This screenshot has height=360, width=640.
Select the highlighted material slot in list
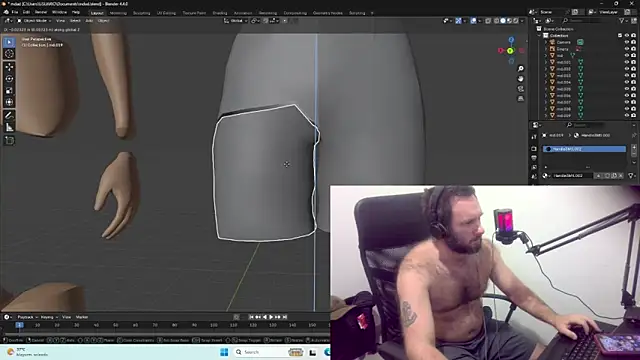[584, 149]
